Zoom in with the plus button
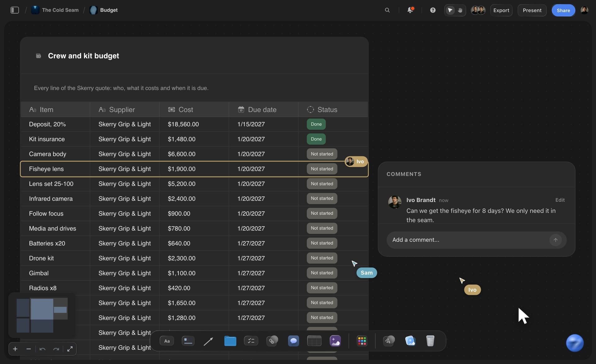Image resolution: width=596 pixels, height=364 pixels. click(15, 349)
